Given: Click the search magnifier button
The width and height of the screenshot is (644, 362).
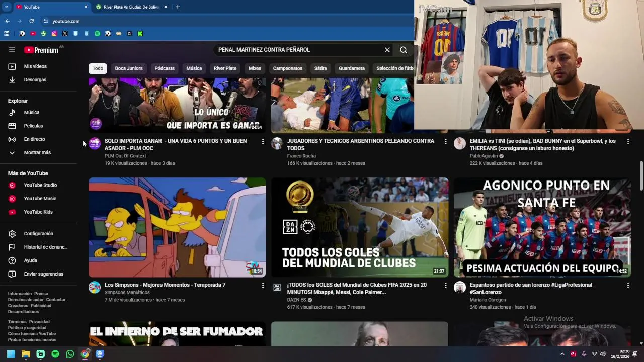Looking at the screenshot, I should [404, 50].
